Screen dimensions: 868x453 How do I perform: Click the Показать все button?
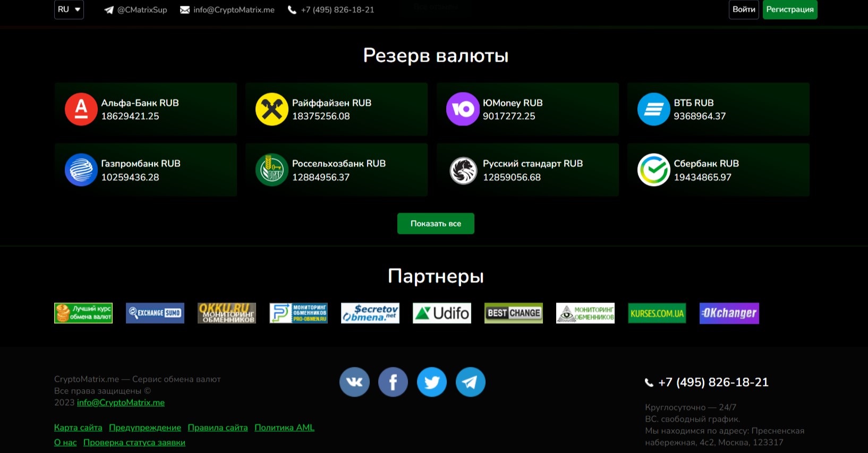[x=436, y=224]
